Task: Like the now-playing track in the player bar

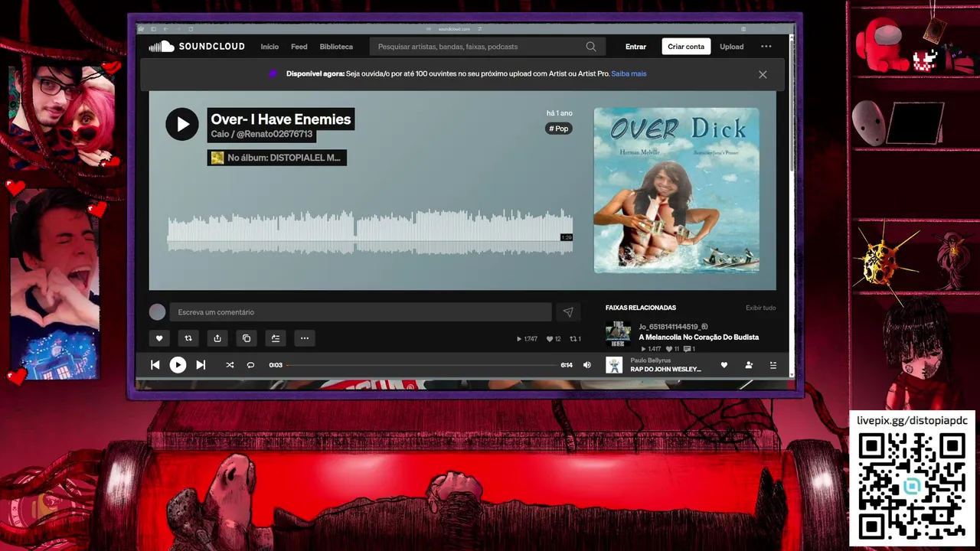Action: [724, 365]
